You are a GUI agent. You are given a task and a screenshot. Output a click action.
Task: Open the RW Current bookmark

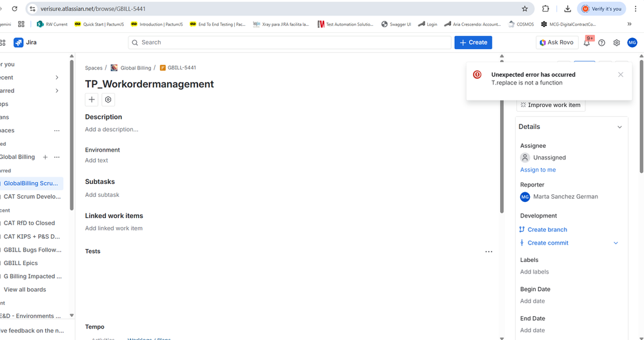[x=52, y=25]
